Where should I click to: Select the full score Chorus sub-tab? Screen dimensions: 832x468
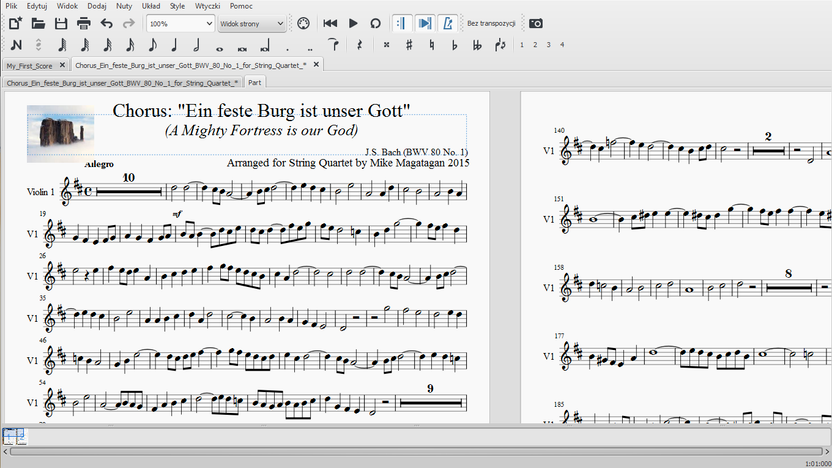point(122,83)
